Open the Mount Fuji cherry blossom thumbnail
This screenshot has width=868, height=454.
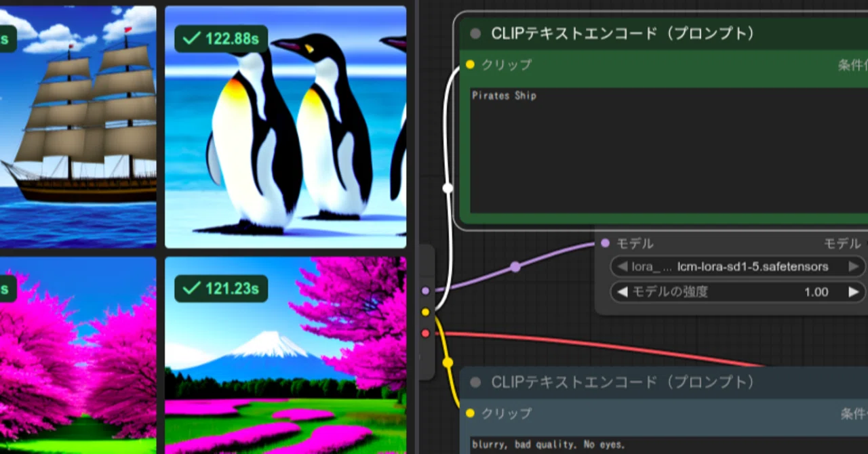click(x=285, y=355)
